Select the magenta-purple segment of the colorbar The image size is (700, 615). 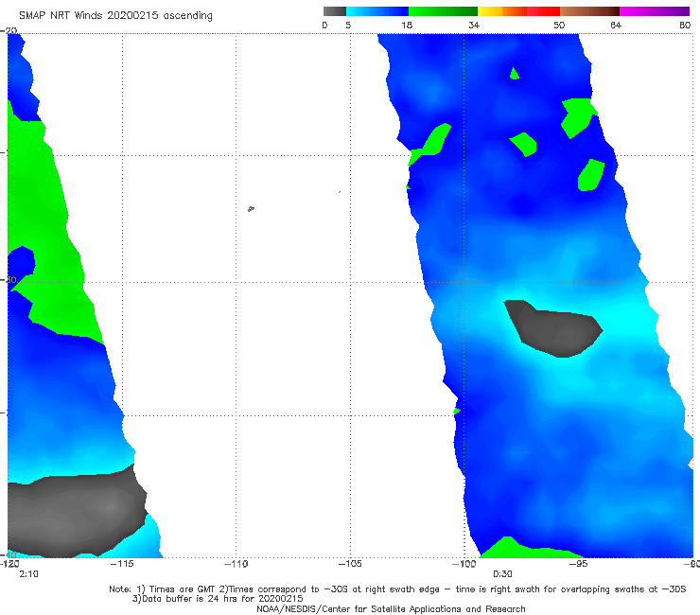pos(655,11)
